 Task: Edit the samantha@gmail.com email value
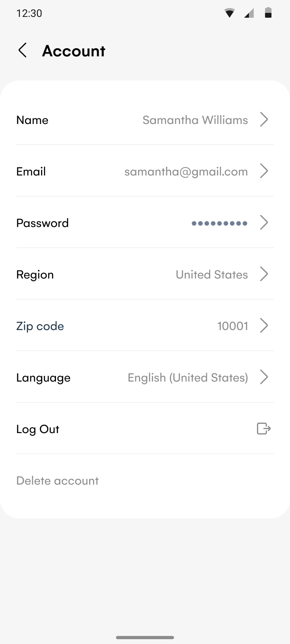[x=186, y=172]
